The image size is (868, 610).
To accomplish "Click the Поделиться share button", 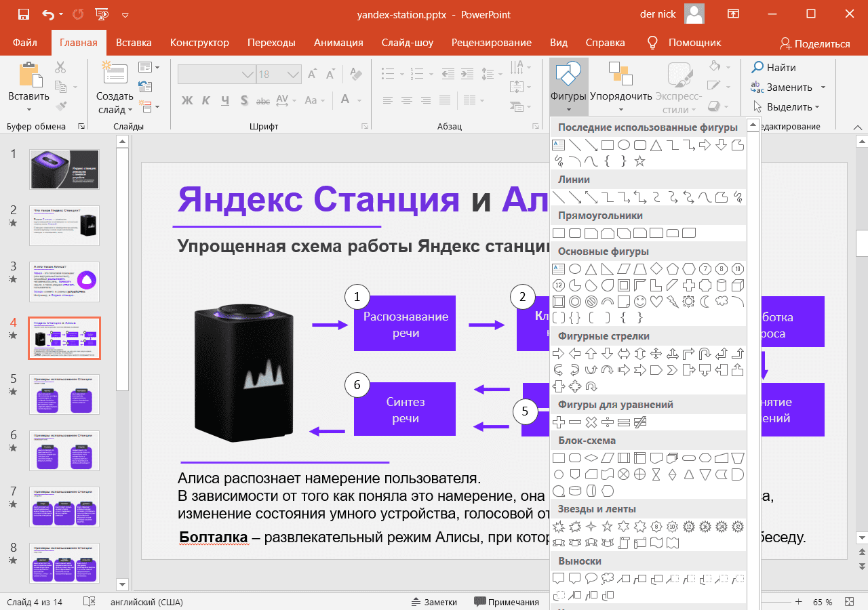I will pyautogui.click(x=814, y=43).
